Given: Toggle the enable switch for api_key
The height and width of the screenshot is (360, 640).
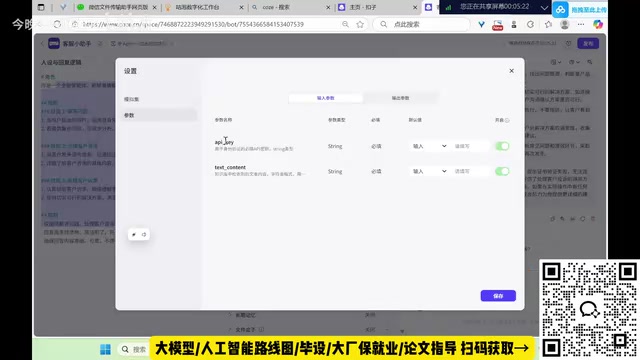Looking at the screenshot, I should pyautogui.click(x=502, y=146).
